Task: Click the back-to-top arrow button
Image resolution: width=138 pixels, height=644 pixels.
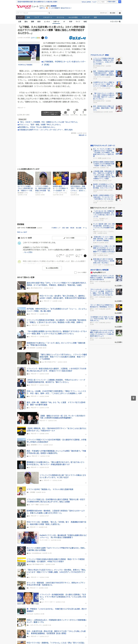Action: click(133, 398)
